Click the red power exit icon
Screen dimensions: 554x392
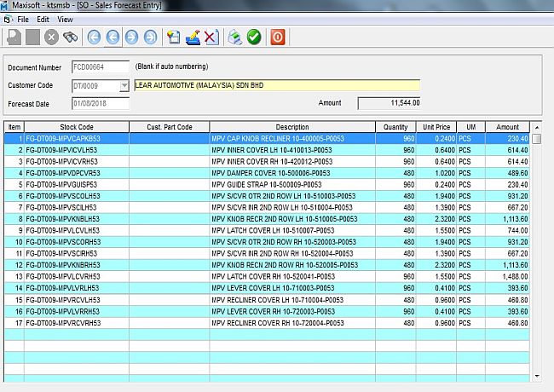[x=278, y=37]
